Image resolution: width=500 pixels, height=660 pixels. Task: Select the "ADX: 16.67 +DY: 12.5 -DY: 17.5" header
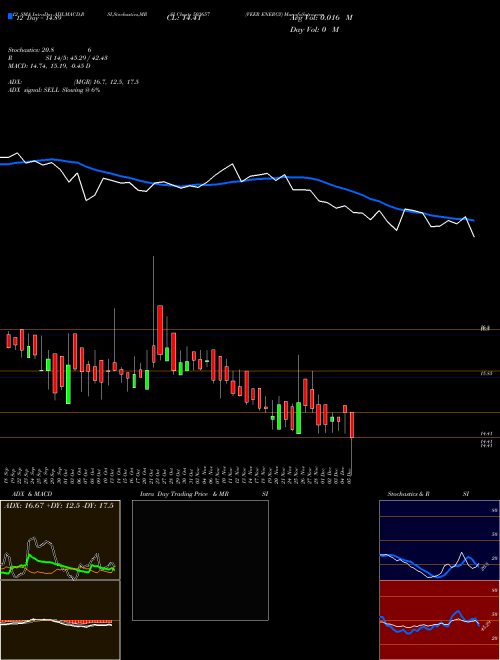tap(59, 506)
